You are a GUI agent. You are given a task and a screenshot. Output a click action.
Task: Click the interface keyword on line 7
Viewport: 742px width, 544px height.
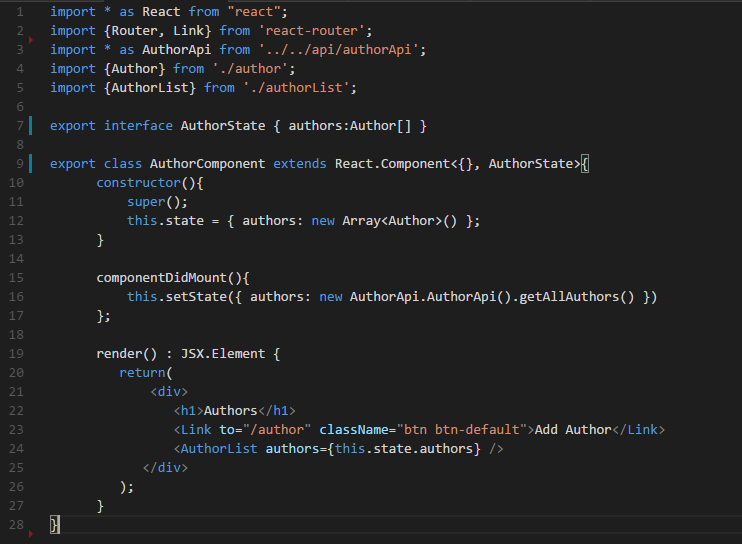click(x=138, y=126)
